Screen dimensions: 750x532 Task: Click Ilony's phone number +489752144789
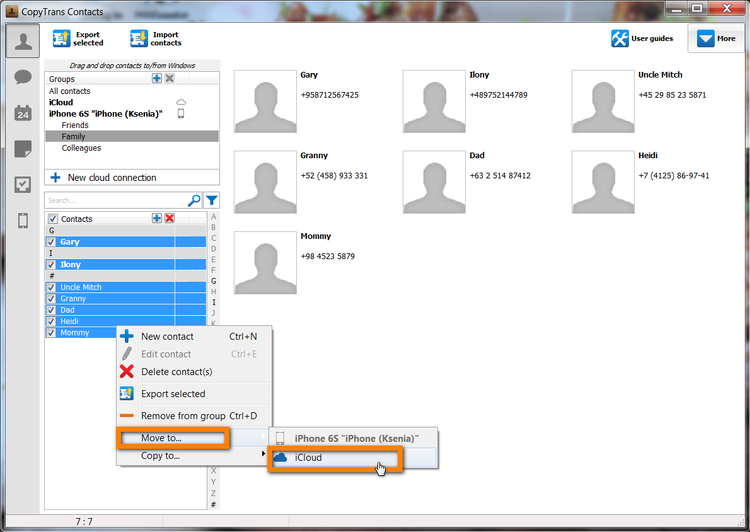click(498, 95)
